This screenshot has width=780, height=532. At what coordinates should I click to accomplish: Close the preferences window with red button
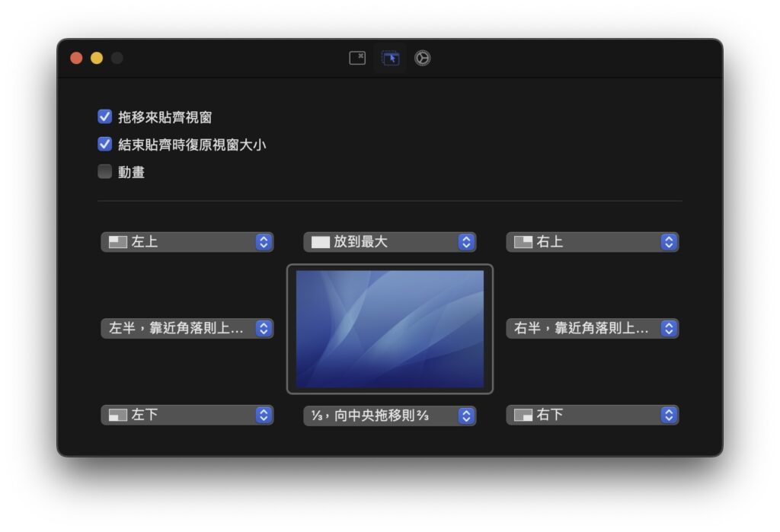point(76,58)
